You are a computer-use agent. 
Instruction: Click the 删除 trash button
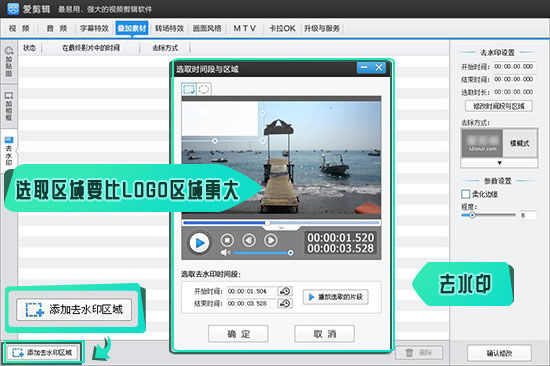[x=419, y=353]
